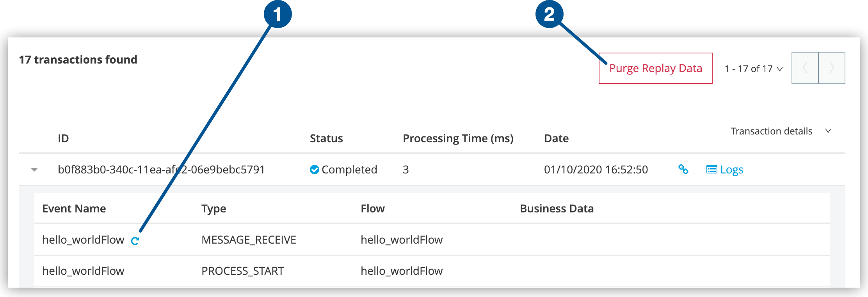The height and width of the screenshot is (297, 868).
Task: Click the Processing Time (ms) column header
Action: 458,138
